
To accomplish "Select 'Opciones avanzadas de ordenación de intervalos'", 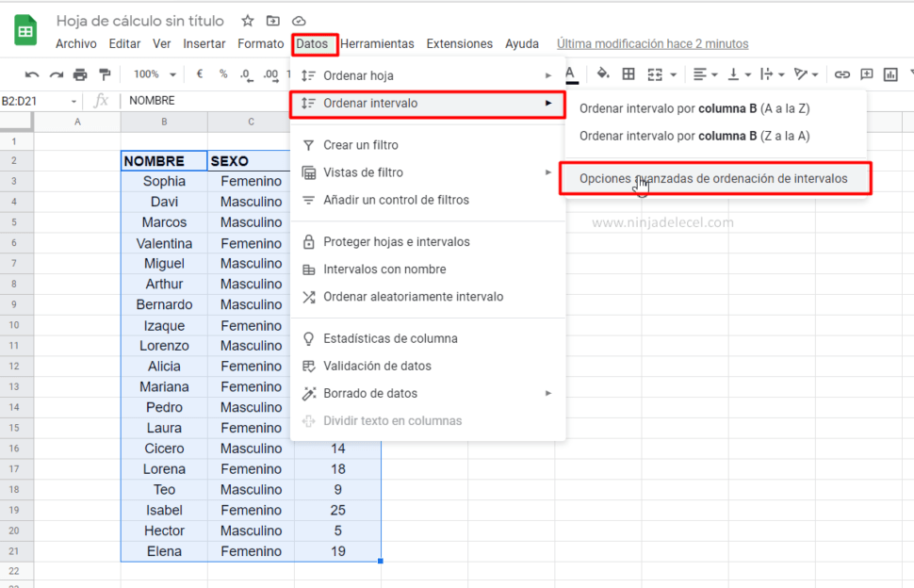I will [715, 179].
